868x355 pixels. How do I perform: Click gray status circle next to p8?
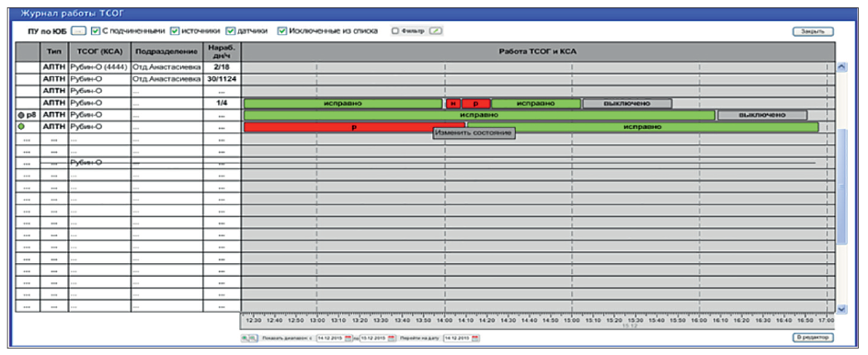pyautogui.click(x=21, y=115)
